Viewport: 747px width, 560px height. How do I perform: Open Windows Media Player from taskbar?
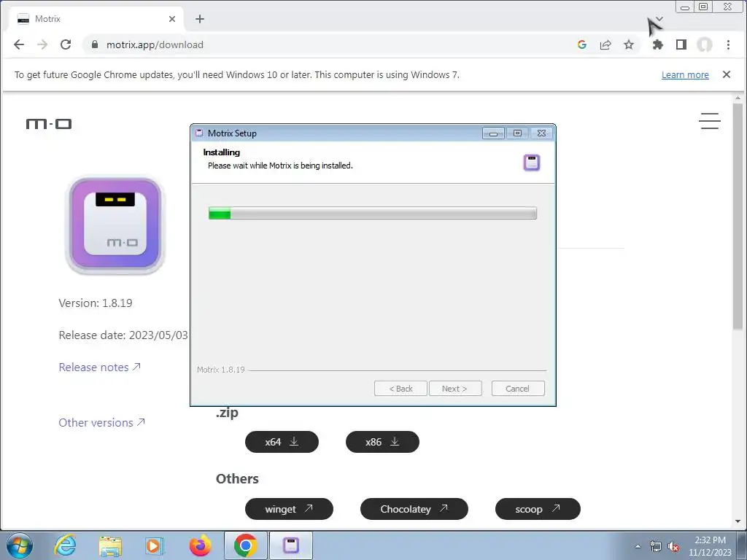[155, 545]
